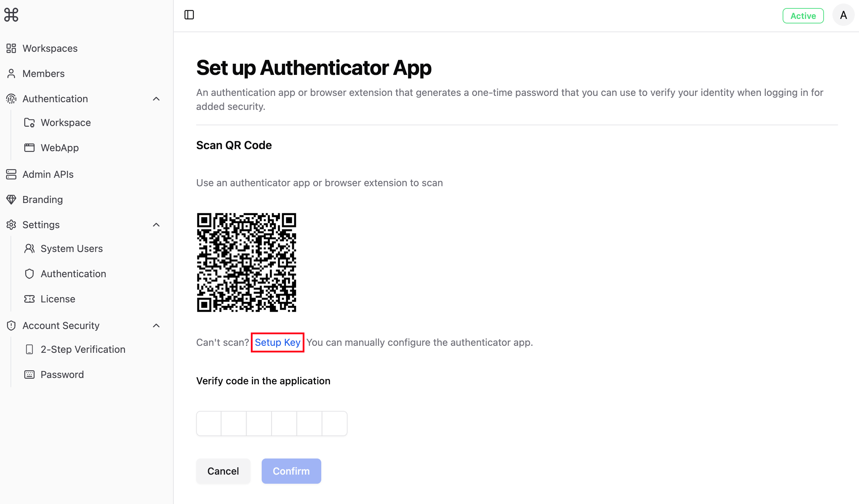Click the License ticket icon

click(x=29, y=299)
